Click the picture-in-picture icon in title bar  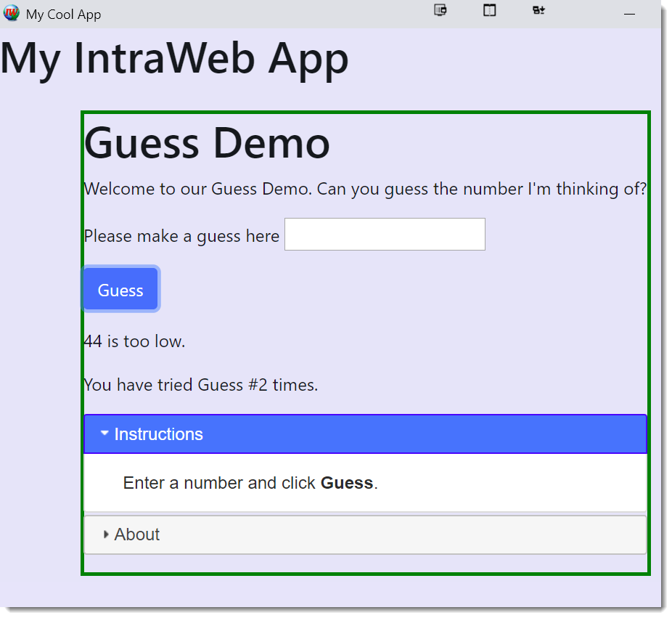440,10
